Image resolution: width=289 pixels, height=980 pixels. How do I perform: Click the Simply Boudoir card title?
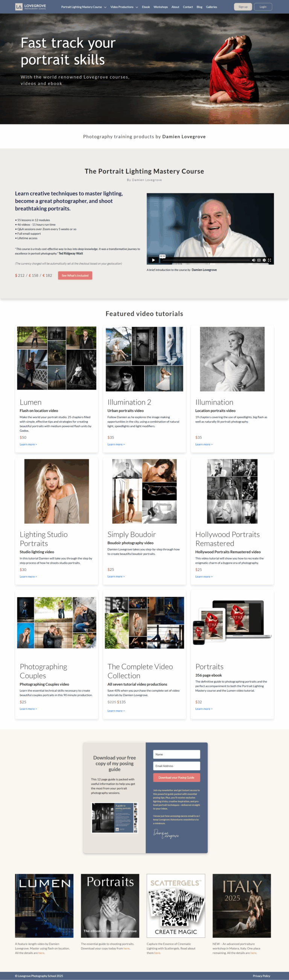click(131, 534)
